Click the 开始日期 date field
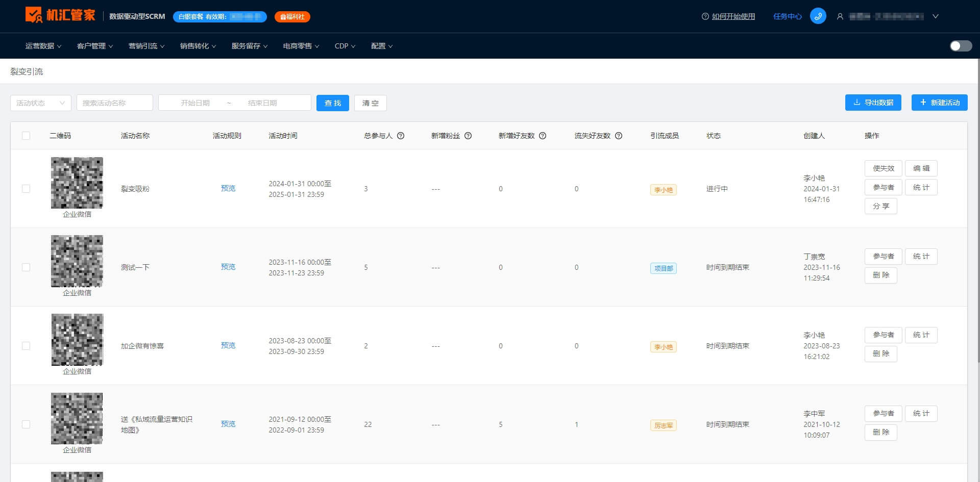Screen dimensions: 980x482 pos(195,103)
